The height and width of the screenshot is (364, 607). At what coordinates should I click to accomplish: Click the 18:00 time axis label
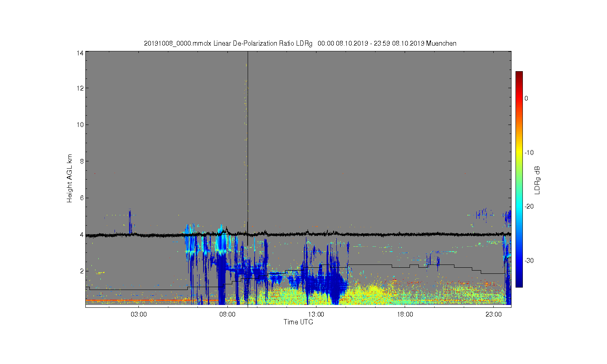coord(405,315)
